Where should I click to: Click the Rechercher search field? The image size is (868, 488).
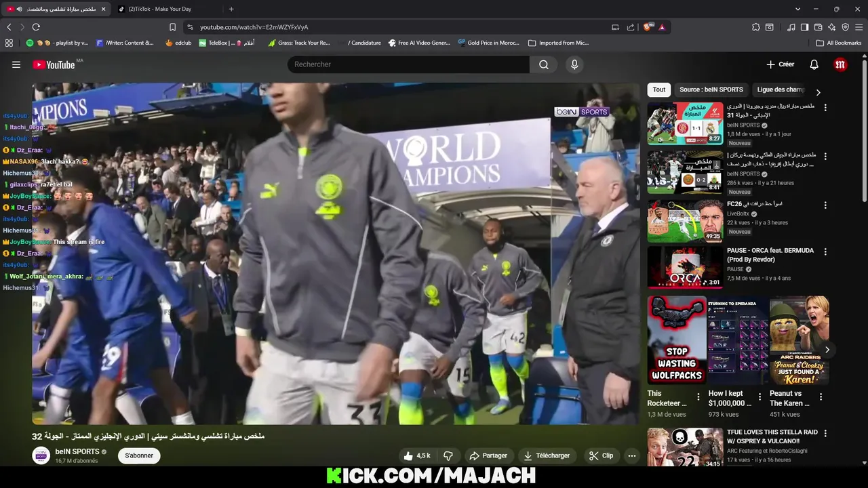pyautogui.click(x=408, y=64)
